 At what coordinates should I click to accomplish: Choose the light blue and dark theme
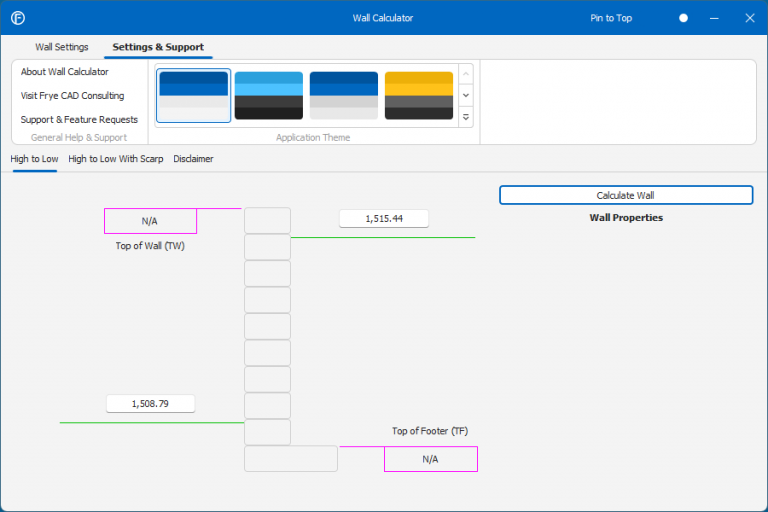tap(268, 96)
